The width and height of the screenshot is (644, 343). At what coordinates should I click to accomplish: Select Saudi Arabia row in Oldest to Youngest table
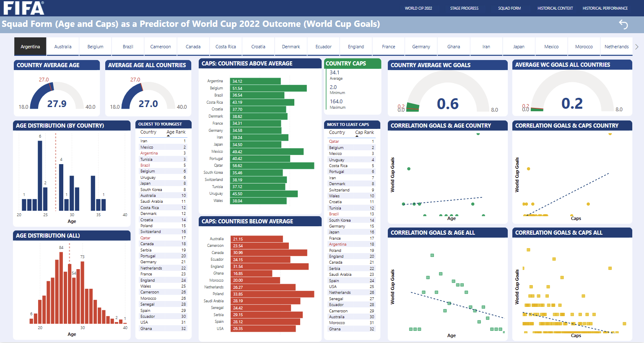click(x=163, y=202)
